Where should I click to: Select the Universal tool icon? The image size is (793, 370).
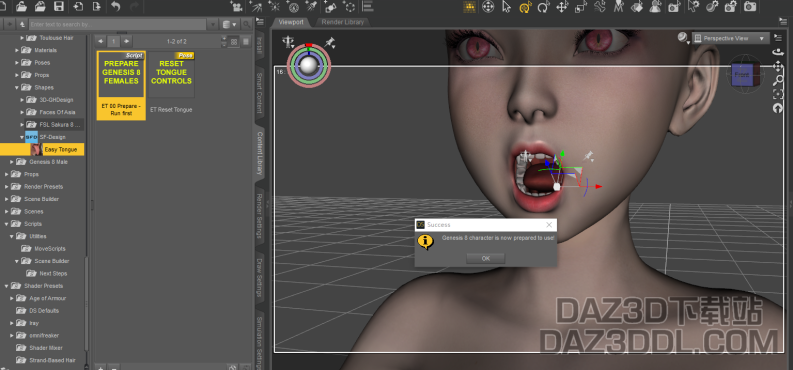click(488, 6)
